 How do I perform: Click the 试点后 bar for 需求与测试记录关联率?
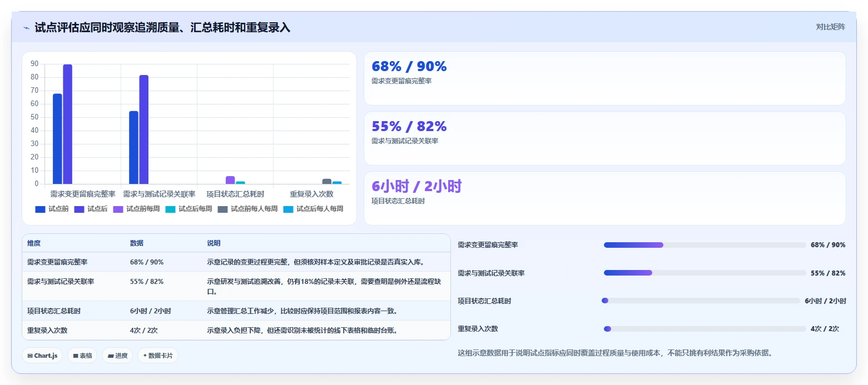(143, 129)
